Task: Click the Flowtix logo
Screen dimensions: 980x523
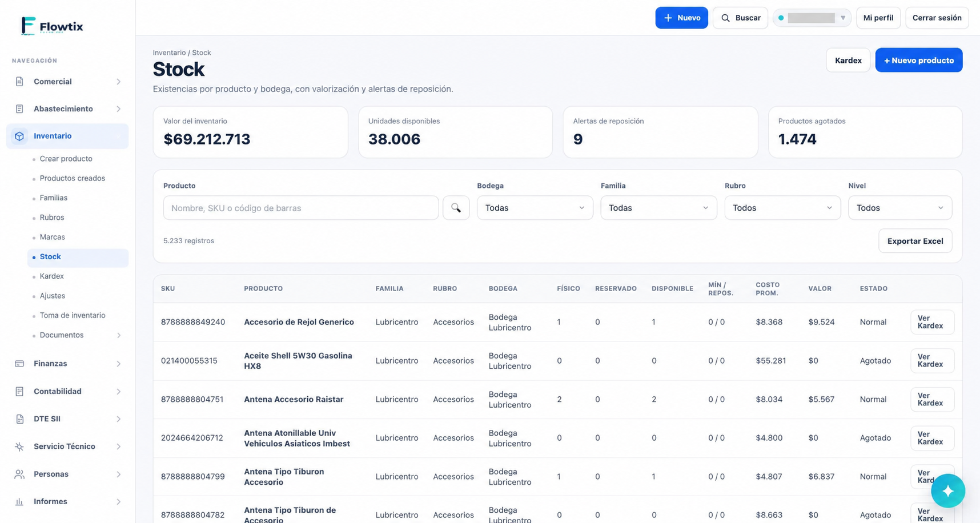Action: (x=52, y=26)
